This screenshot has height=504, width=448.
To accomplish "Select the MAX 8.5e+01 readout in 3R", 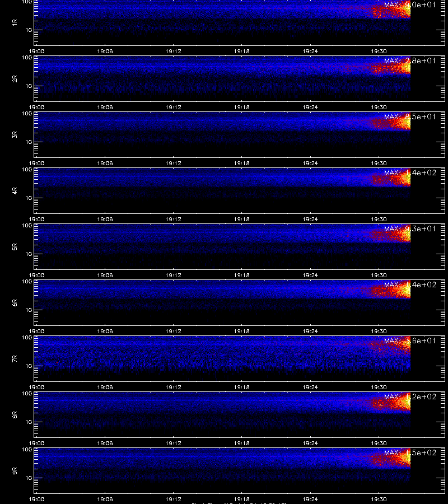I will coord(410,116).
